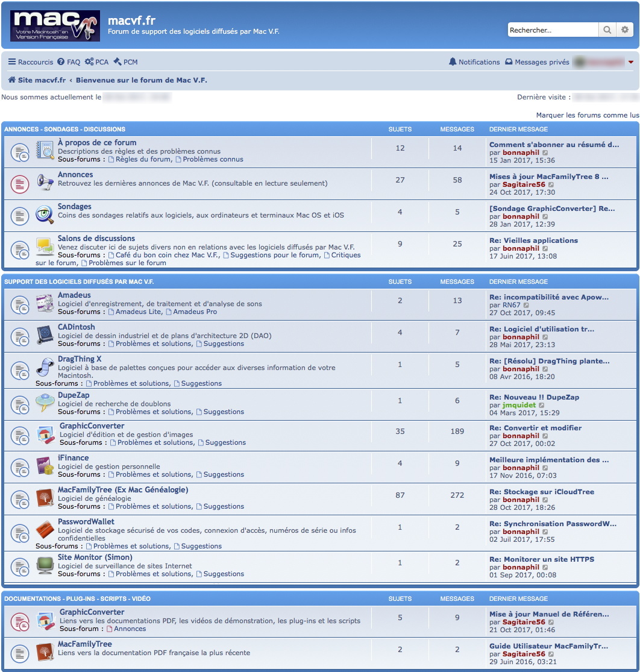Open the À propos de ce forum forum
Image resolution: width=640 pixels, height=672 pixels.
(97, 142)
